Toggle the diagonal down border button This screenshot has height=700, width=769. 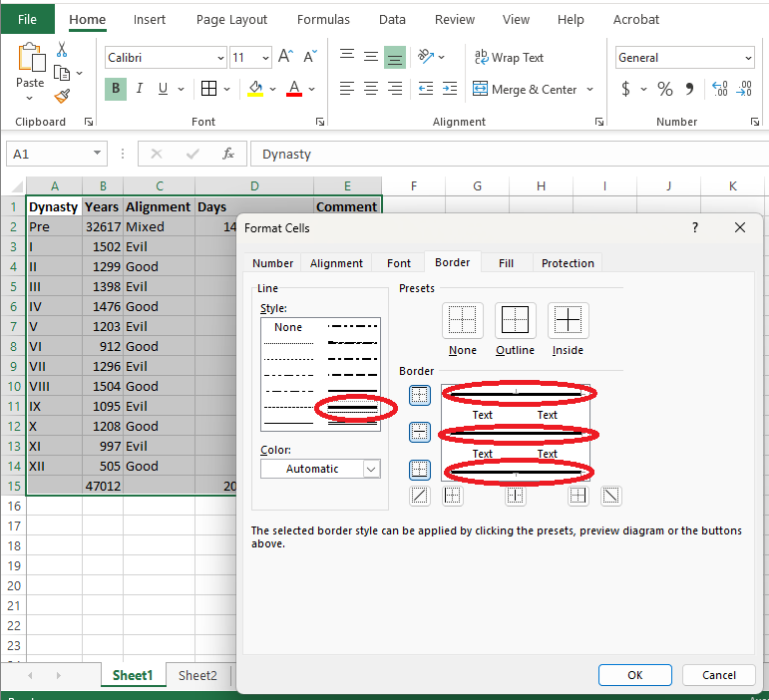coord(611,496)
